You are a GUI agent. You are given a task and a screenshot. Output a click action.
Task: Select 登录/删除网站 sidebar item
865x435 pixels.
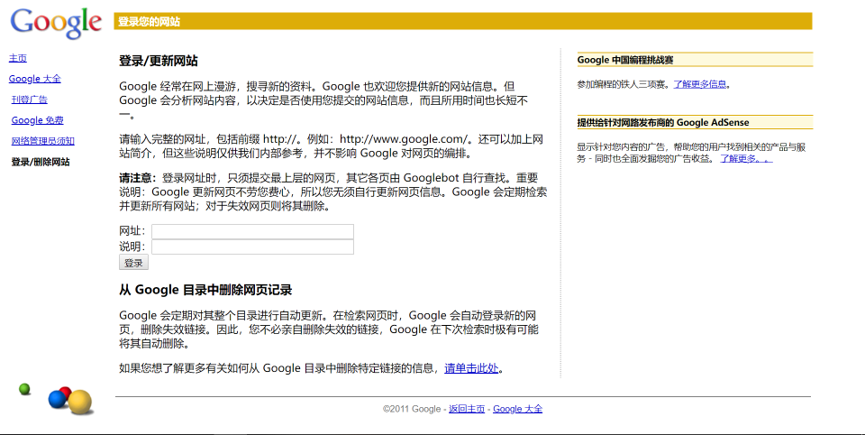pyautogui.click(x=40, y=162)
